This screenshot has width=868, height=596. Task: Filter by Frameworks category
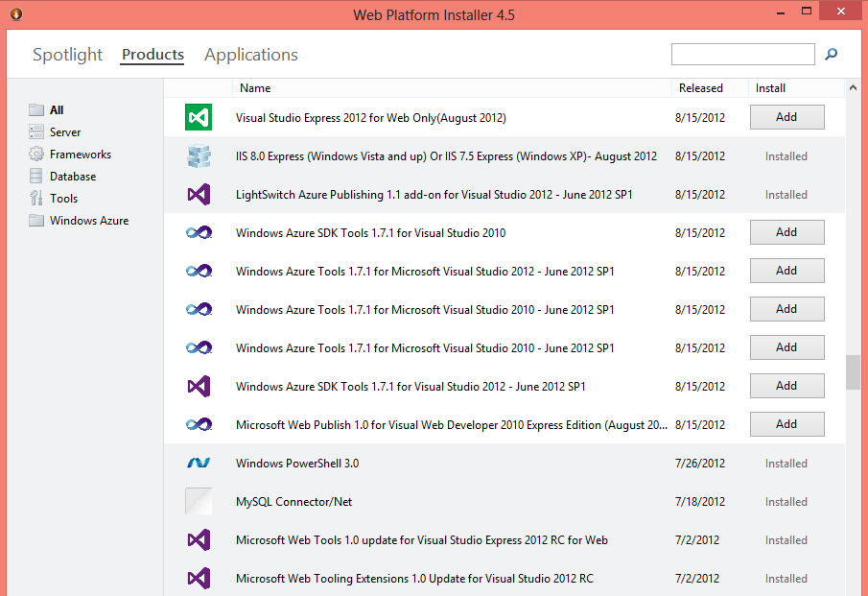click(81, 154)
